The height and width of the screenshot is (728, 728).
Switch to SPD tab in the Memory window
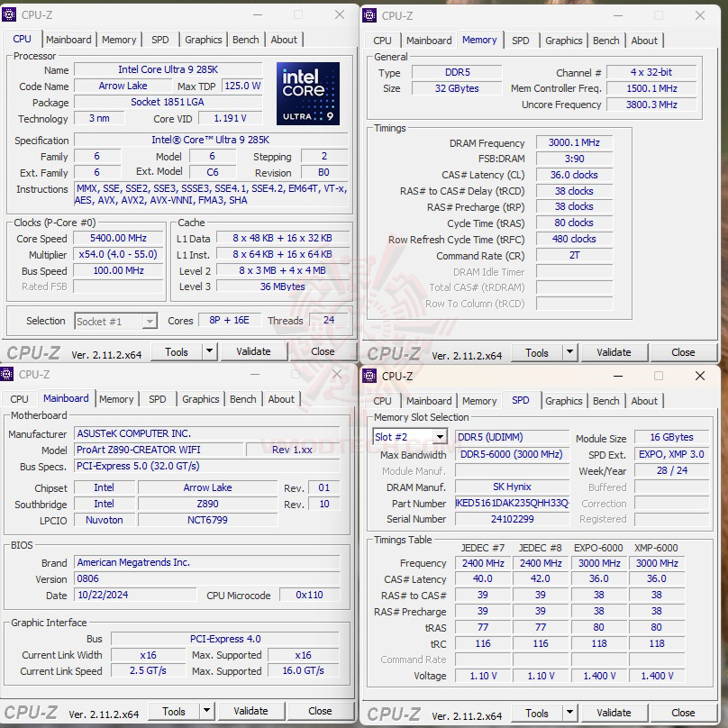click(521, 41)
